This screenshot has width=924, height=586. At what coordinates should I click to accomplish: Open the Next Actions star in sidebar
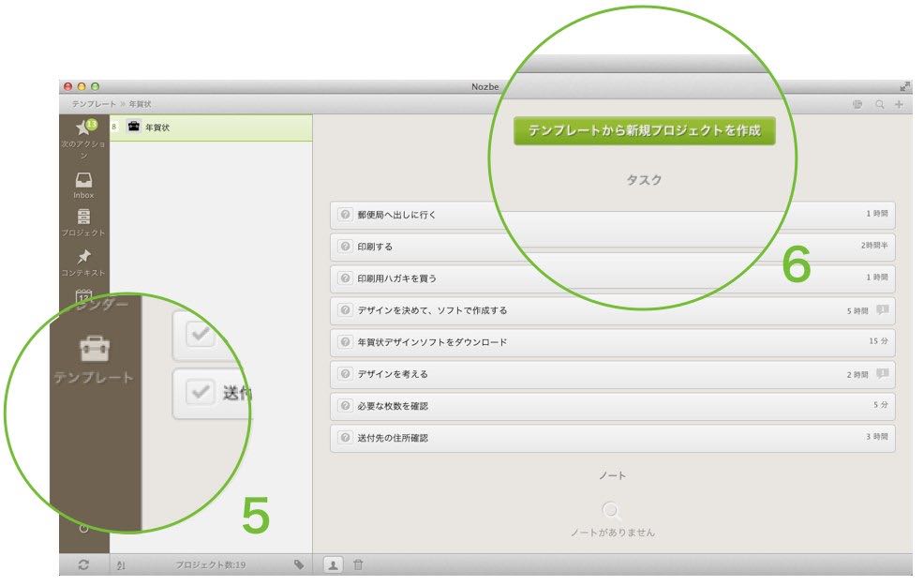click(x=83, y=127)
